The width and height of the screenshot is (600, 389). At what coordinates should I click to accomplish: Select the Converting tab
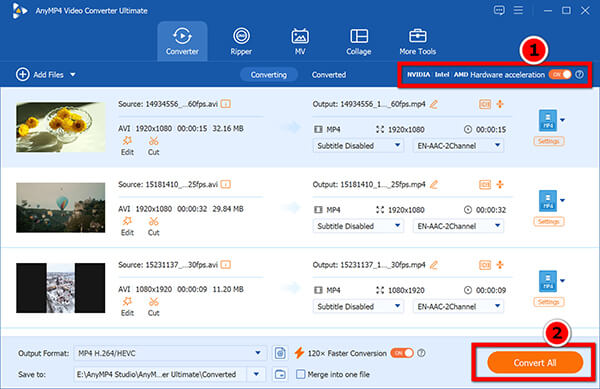(x=269, y=75)
